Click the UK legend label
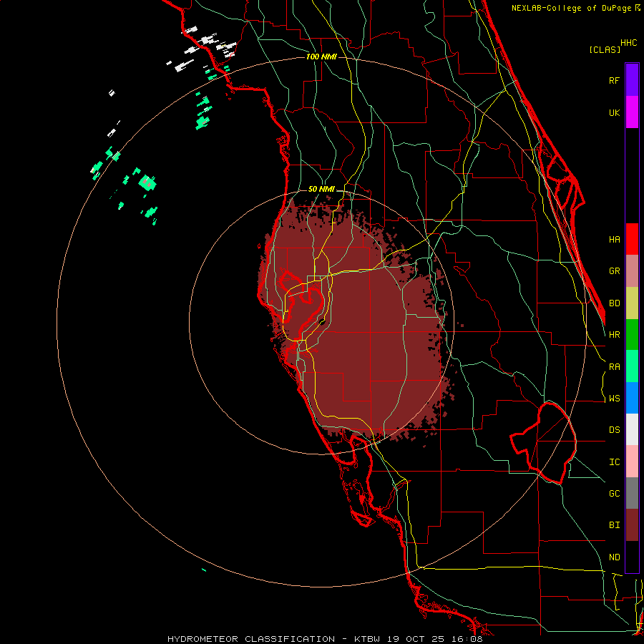Viewport: 644px width, 644px height. coord(614,112)
